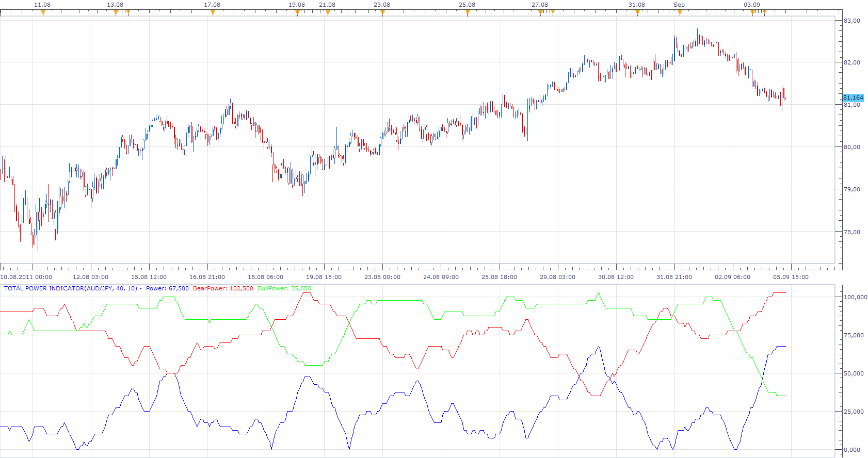Click the orange marker under 25.08
Image resolution: width=868 pixels, height=458 pixels.
coord(468,13)
